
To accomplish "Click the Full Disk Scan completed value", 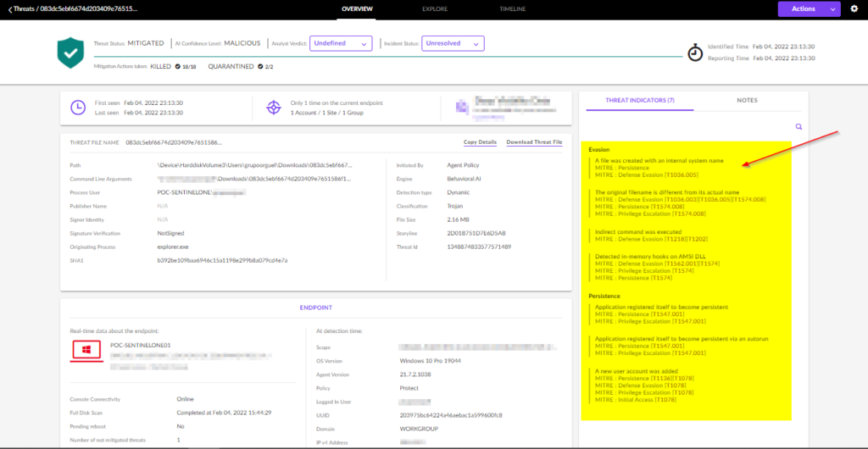I will click(224, 413).
